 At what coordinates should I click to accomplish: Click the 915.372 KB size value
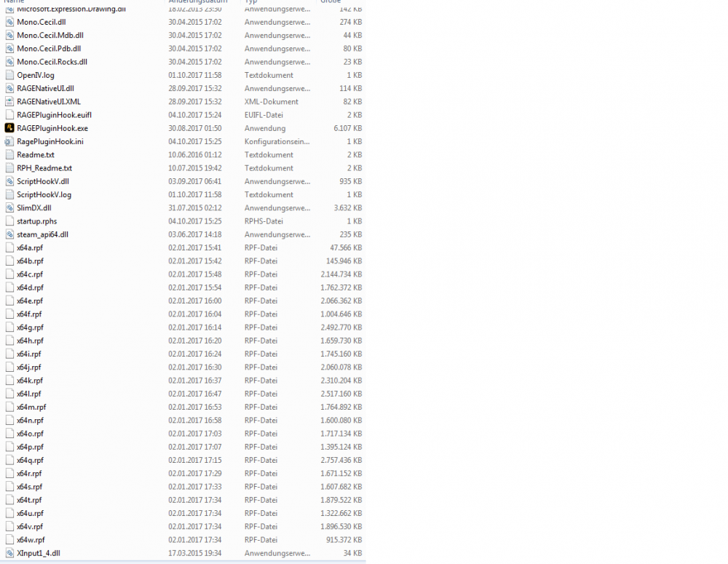344,539
